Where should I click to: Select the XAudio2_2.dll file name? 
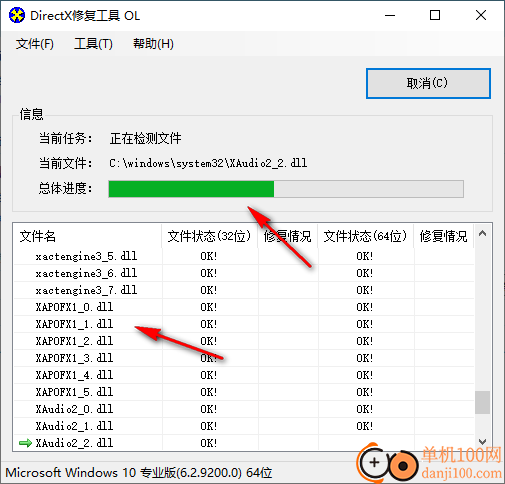pos(74,443)
